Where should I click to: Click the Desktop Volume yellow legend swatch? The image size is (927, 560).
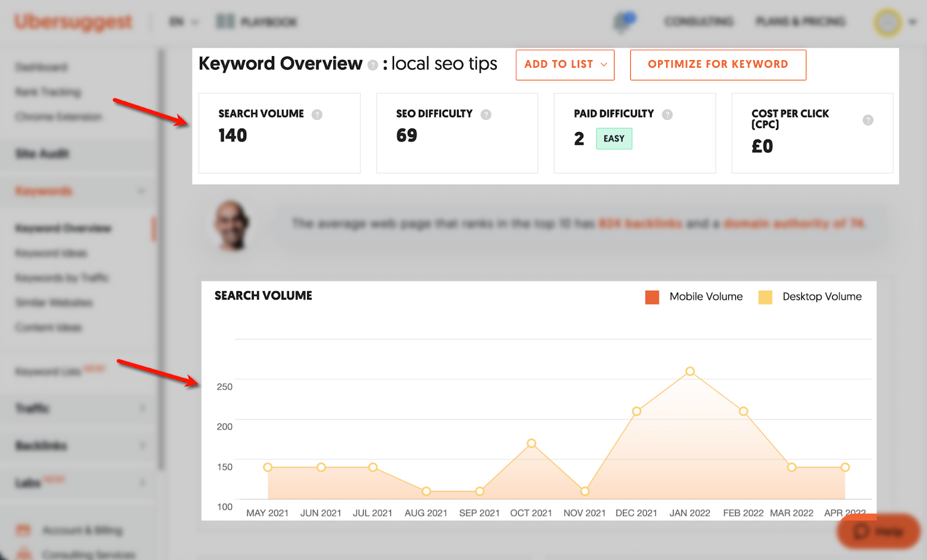coord(765,297)
